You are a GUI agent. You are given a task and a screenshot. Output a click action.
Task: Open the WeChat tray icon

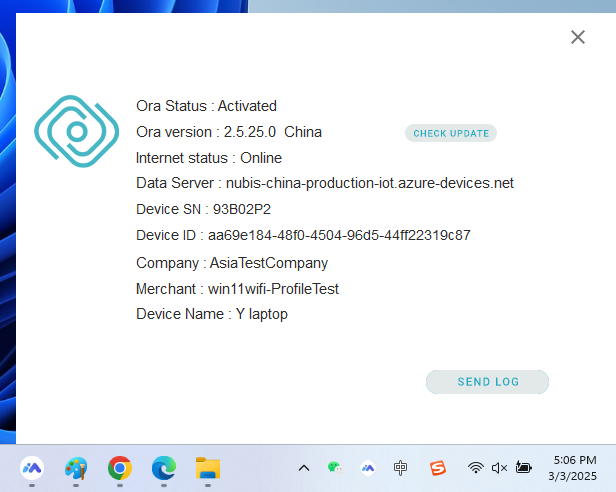pyautogui.click(x=335, y=468)
